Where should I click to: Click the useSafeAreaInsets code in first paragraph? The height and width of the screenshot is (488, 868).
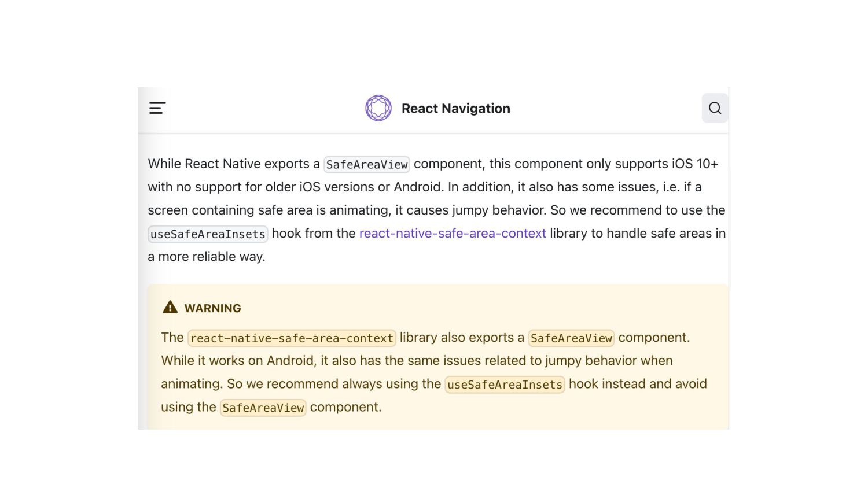[x=208, y=234]
